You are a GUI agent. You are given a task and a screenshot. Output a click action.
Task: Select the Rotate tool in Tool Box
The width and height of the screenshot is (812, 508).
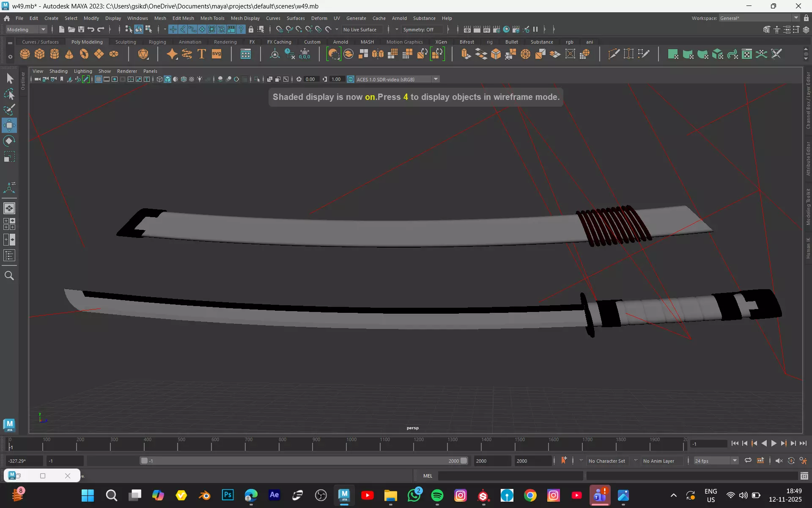tap(9, 141)
